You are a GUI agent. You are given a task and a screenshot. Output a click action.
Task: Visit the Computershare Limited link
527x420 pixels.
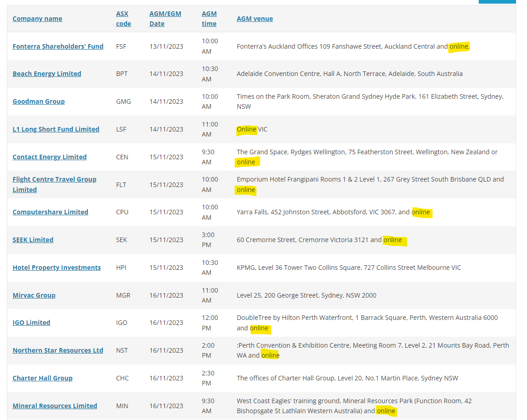click(x=51, y=212)
